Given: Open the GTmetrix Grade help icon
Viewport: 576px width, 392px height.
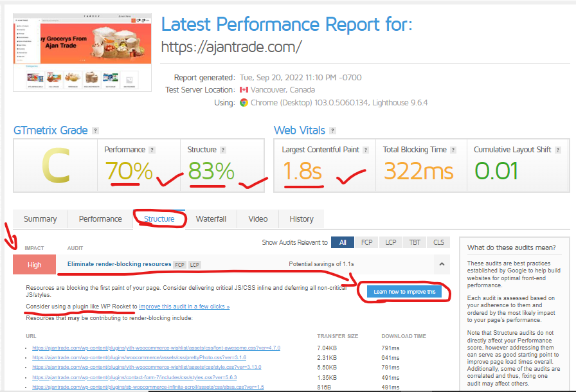Looking at the screenshot, I should (x=95, y=130).
